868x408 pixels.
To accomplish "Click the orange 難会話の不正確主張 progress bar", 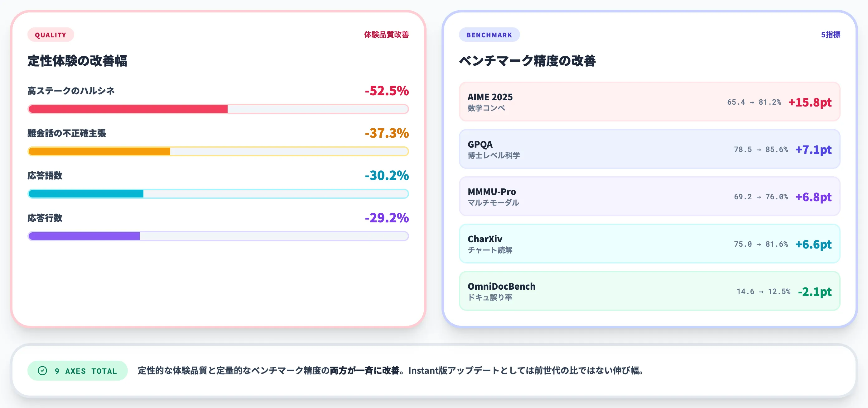I will [218, 151].
